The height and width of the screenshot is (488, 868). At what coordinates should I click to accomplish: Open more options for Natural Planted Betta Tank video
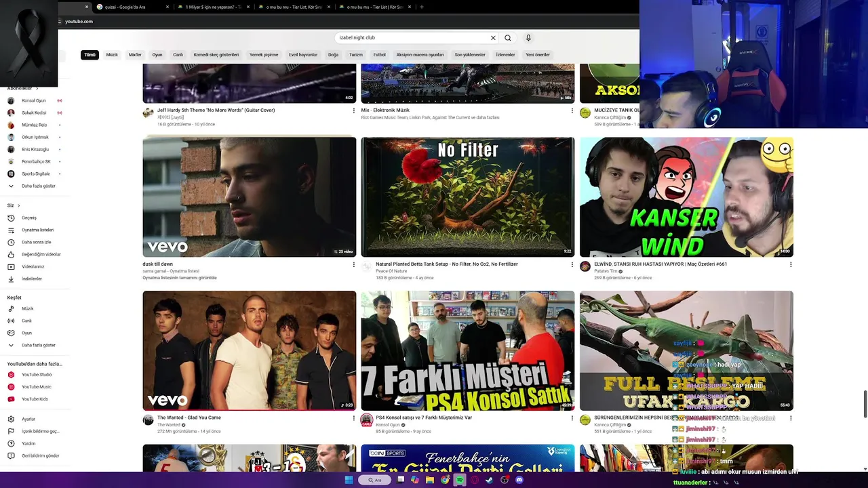coord(572,265)
